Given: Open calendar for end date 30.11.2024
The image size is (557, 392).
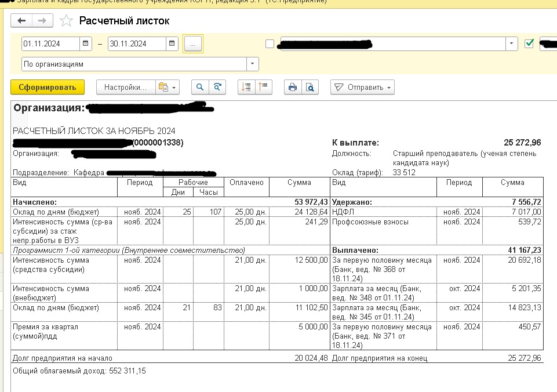Looking at the screenshot, I should coord(172,43).
